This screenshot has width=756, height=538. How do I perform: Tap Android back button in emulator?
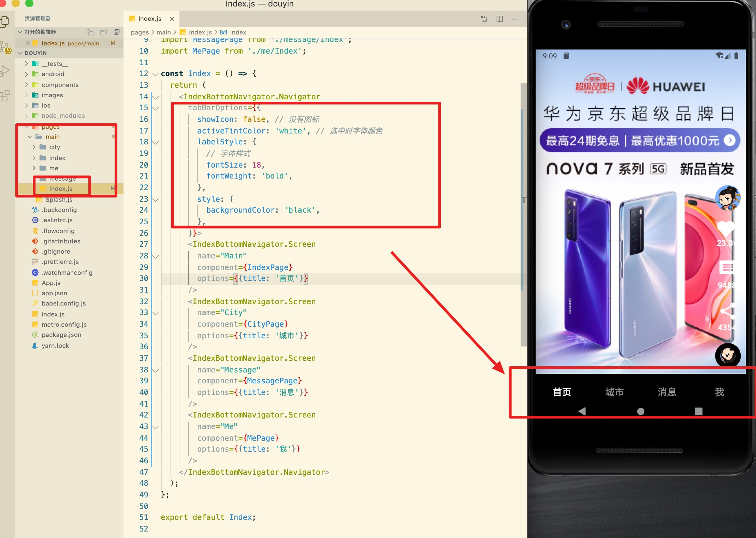click(x=582, y=411)
